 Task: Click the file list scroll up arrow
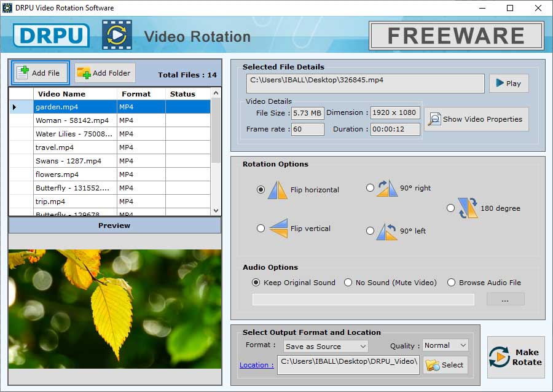tap(216, 93)
